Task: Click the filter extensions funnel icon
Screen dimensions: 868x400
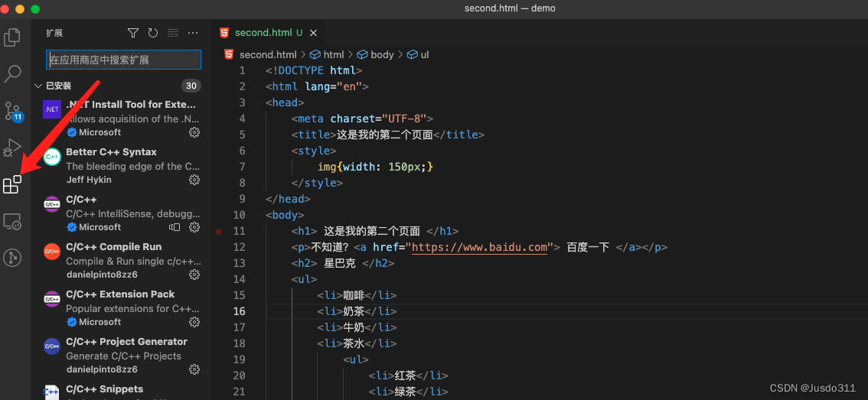Action: pyautogui.click(x=133, y=33)
